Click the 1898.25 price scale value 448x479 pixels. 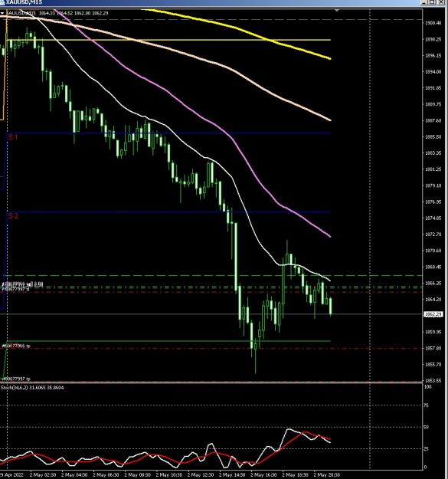433,39
